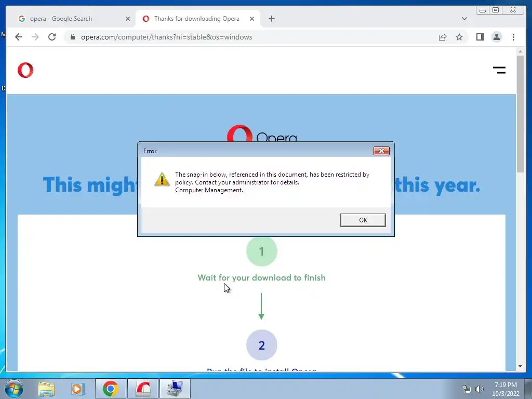Click the 'This might' headline text
The width and height of the screenshot is (532, 399).
(90, 185)
